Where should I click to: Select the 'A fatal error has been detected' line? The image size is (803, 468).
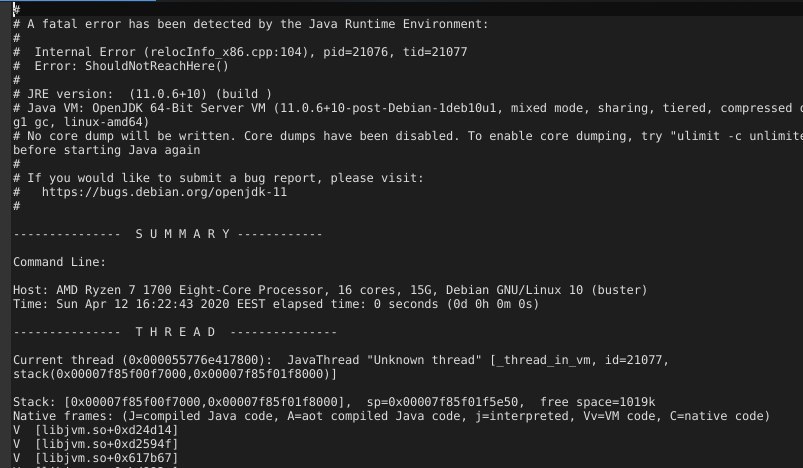[251, 24]
